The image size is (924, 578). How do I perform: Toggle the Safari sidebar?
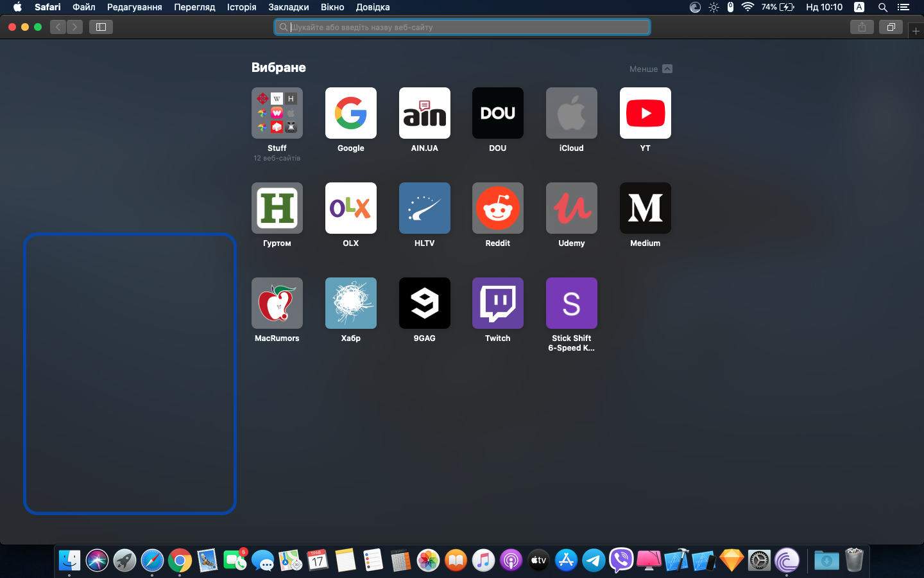(101, 27)
